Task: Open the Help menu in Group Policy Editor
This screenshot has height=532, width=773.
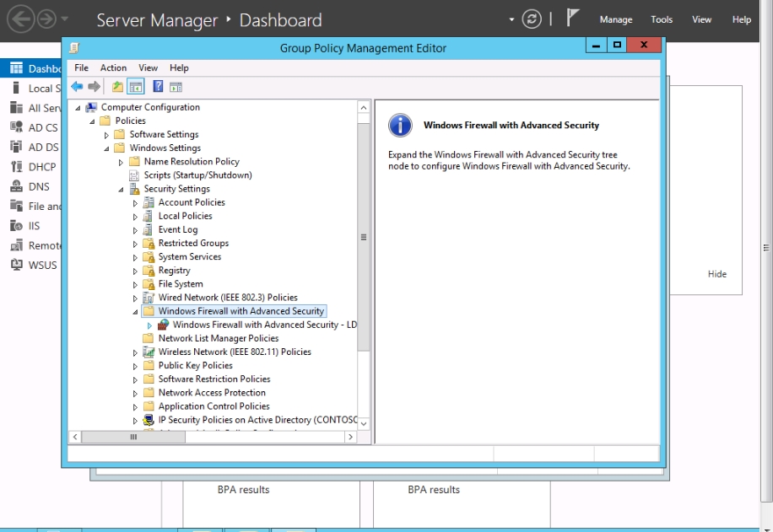Action: (x=179, y=68)
